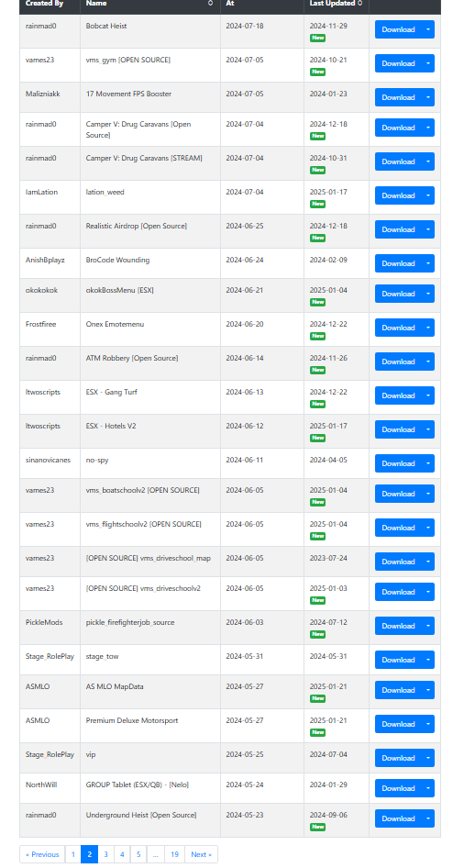Go to Next » page
The height and width of the screenshot is (868, 464).
point(202,854)
